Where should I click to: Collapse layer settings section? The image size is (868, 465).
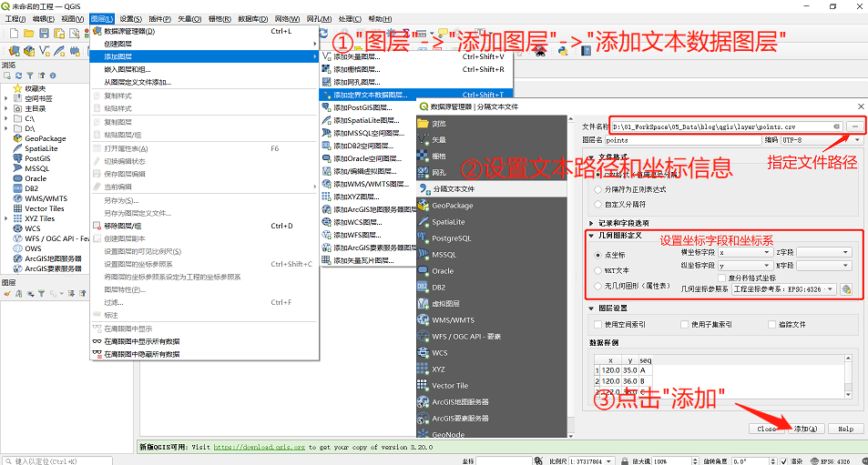click(x=591, y=308)
